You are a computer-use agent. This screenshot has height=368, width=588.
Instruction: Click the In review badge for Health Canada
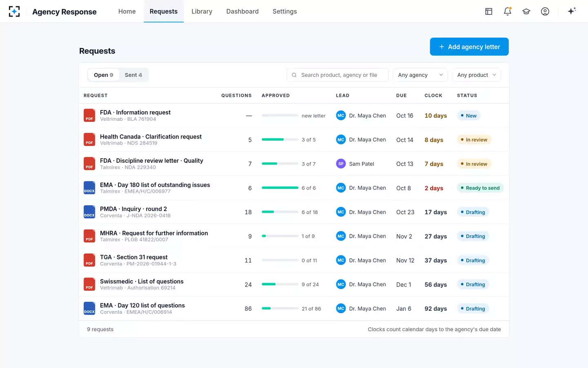474,140
